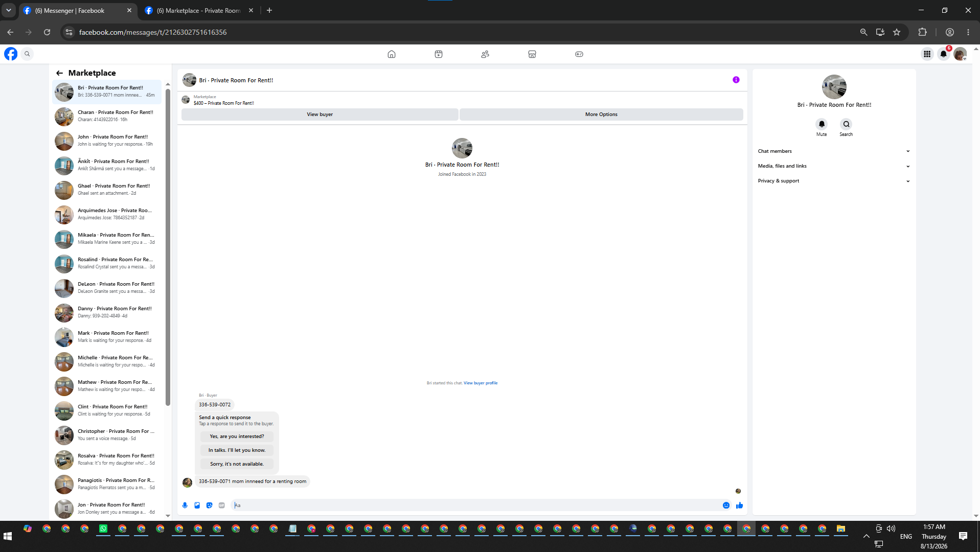Click the View buyer button
980x552 pixels.
320,114
